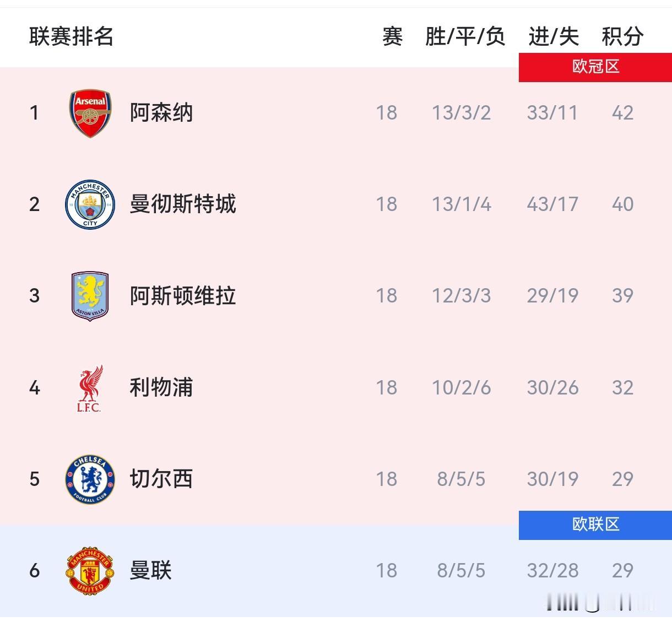The image size is (672, 627).
Task: Select the Liverpool LFC crest
Action: pyautogui.click(x=90, y=388)
